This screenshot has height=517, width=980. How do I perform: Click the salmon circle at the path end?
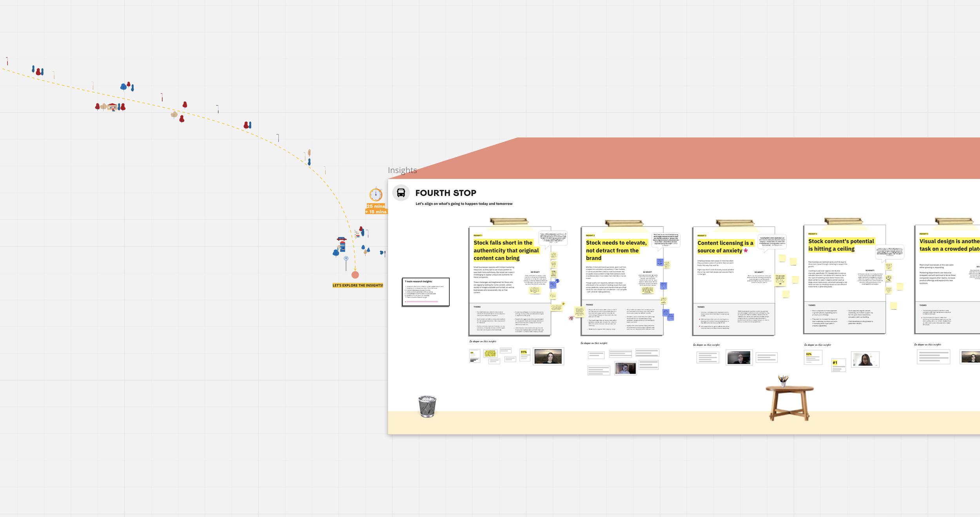pyautogui.click(x=355, y=275)
